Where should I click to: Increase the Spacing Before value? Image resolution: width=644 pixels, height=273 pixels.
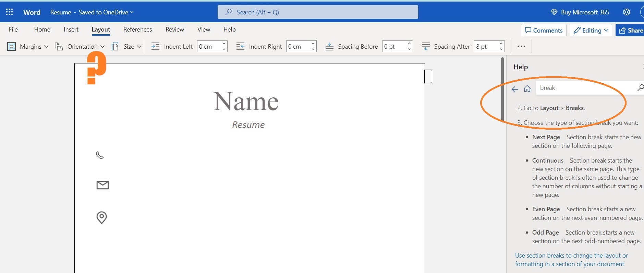pyautogui.click(x=409, y=44)
